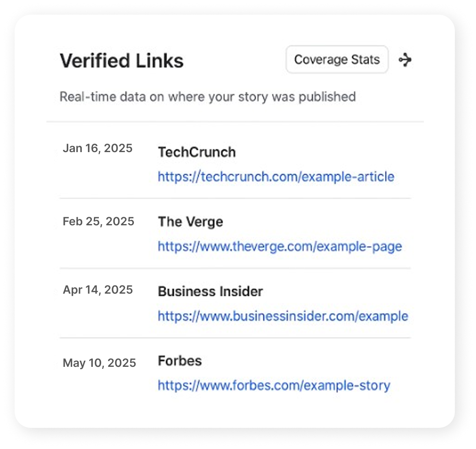Image resolution: width=476 pixels, height=449 pixels.
Task: Open the forbes.com example-story link
Action: (x=274, y=386)
